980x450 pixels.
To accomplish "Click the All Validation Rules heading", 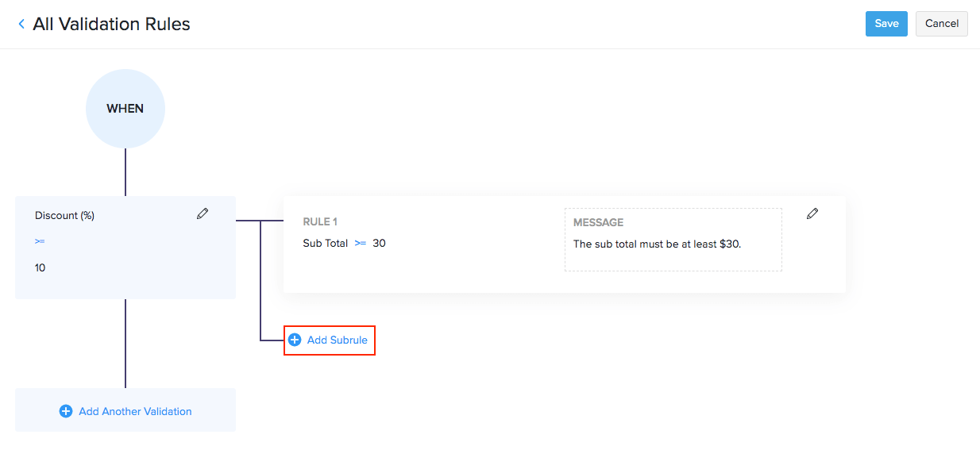I will pos(111,25).
